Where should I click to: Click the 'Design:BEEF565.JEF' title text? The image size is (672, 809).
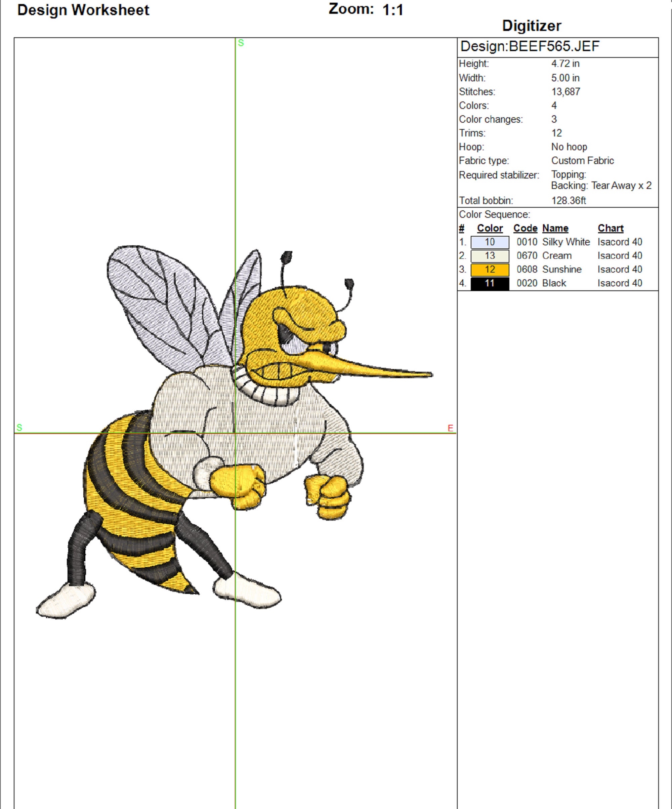click(530, 47)
